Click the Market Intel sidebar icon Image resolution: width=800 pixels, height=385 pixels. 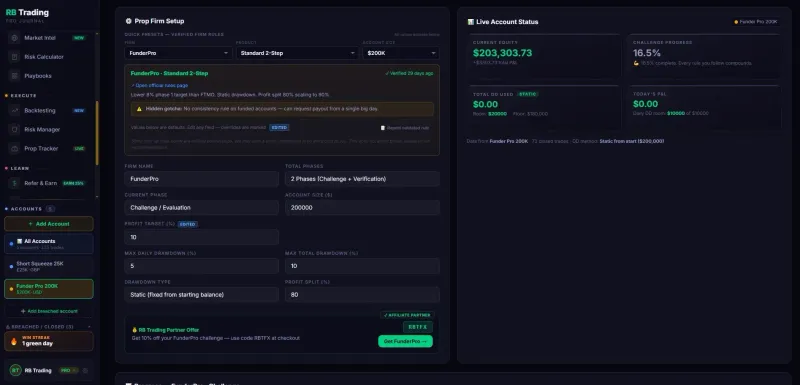[15, 38]
